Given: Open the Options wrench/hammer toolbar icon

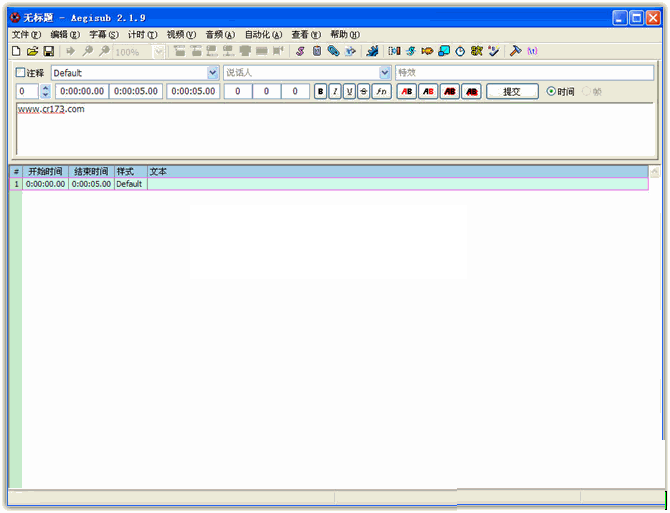Looking at the screenshot, I should (x=516, y=51).
